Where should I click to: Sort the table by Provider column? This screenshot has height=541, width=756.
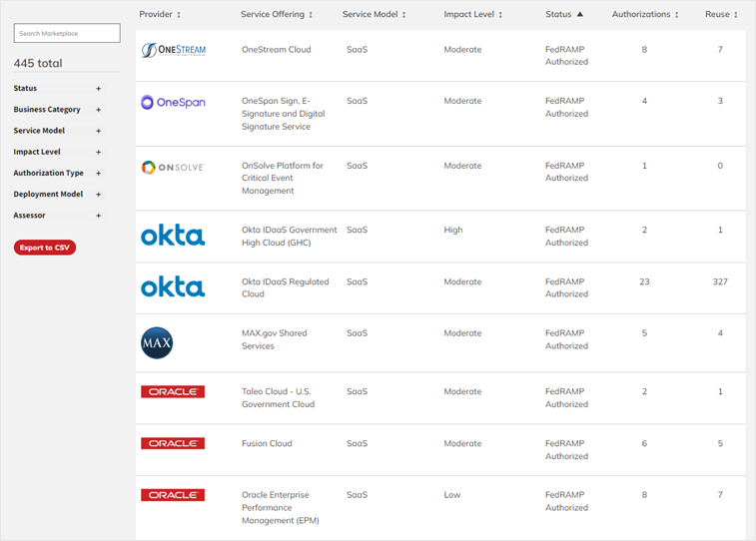[160, 15]
